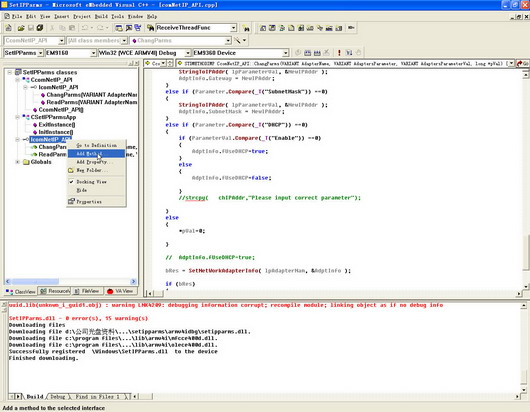The image size is (530, 412).
Task: Switch to Find in Files 1 tab
Action: pyautogui.click(x=97, y=396)
